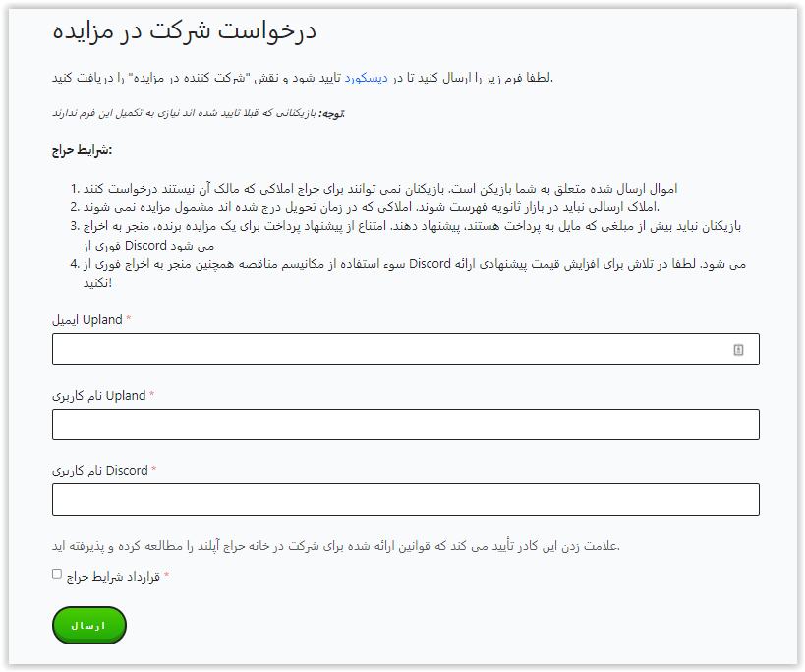Click the 'شرایط حراج:' section heading

pos(82,150)
